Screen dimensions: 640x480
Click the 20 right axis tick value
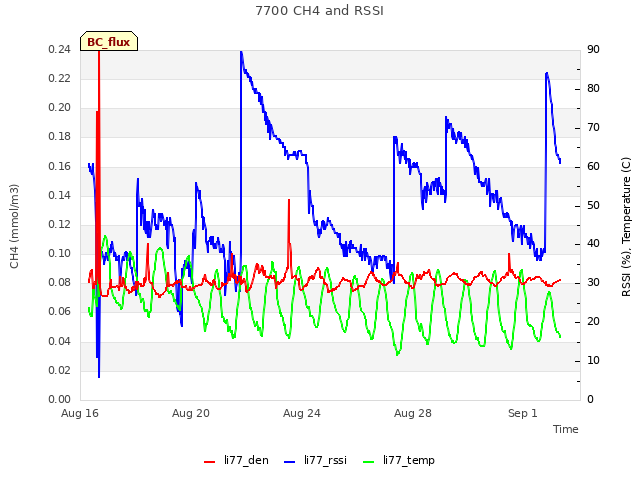(593, 322)
